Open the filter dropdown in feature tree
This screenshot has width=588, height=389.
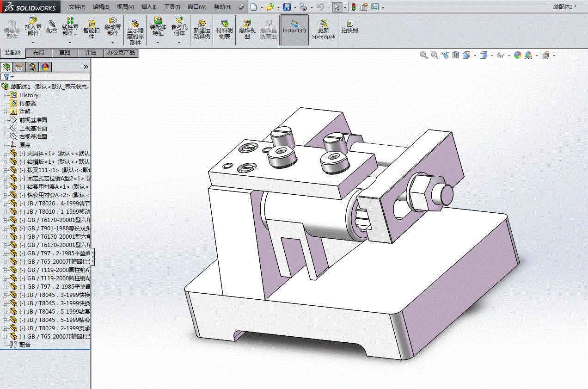coord(9,77)
